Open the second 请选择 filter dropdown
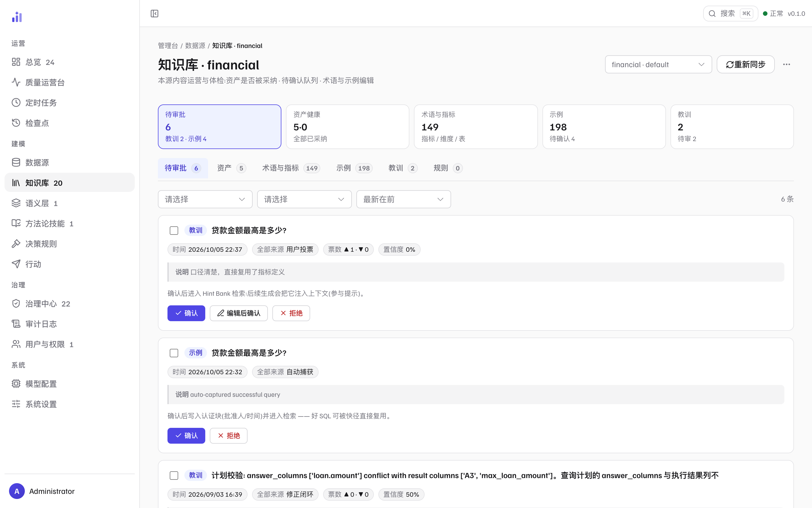This screenshot has height=508, width=812. click(x=304, y=199)
